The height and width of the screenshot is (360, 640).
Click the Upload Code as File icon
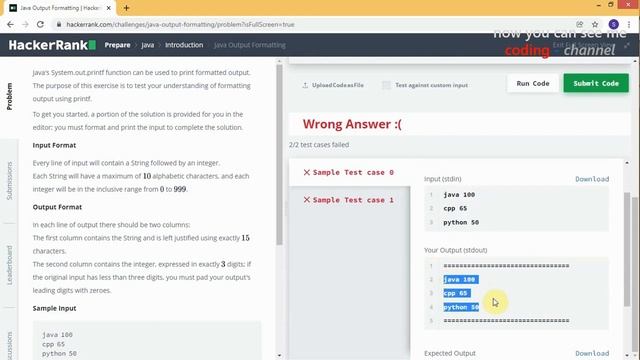(x=305, y=85)
